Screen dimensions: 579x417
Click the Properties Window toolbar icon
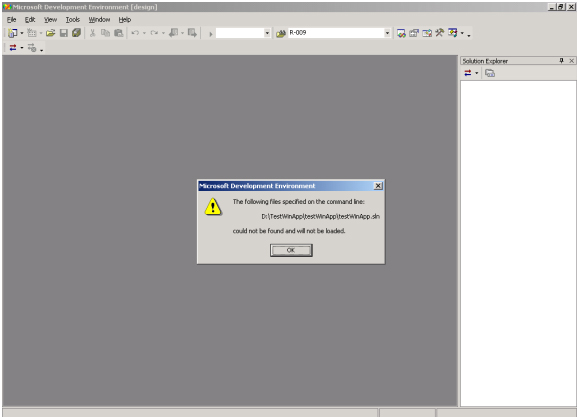coord(414,33)
